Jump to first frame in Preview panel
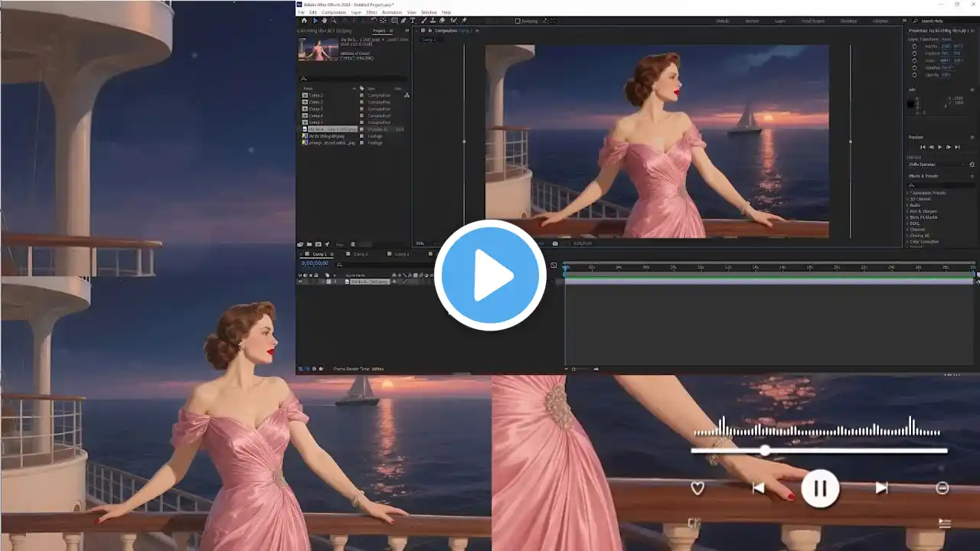Image resolution: width=980 pixels, height=551 pixels. 923,147
